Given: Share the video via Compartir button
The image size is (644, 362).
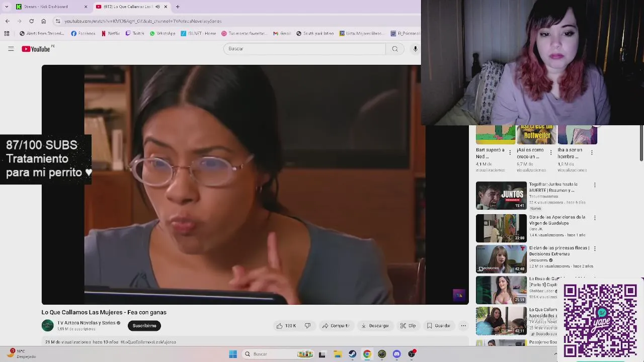Looking at the screenshot, I should click(336, 326).
